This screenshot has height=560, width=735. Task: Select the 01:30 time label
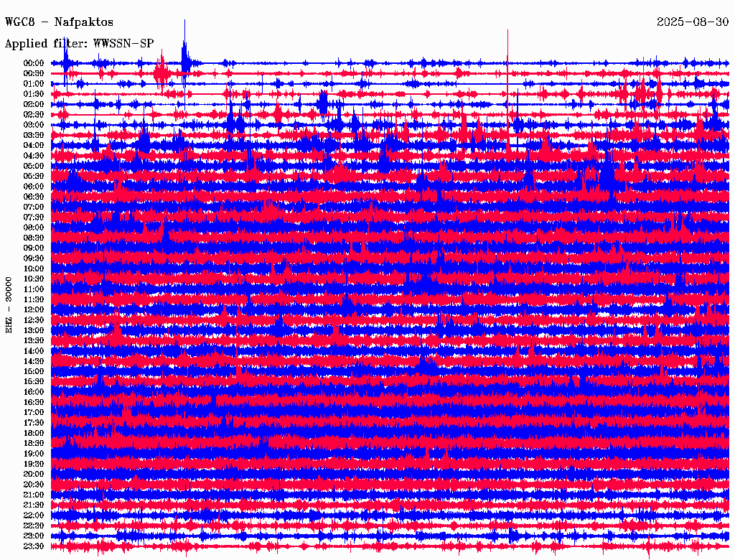[x=34, y=94]
